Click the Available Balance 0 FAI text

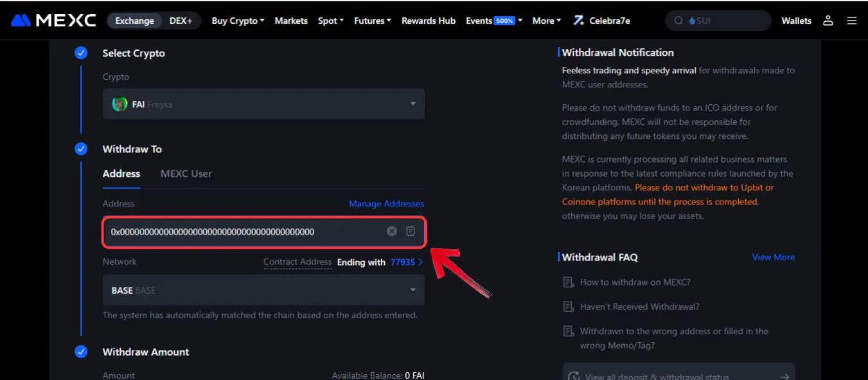[x=378, y=375]
